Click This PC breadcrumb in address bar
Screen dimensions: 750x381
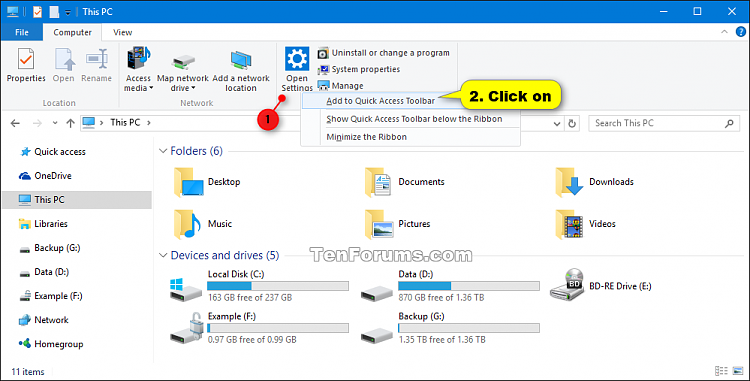click(x=125, y=122)
